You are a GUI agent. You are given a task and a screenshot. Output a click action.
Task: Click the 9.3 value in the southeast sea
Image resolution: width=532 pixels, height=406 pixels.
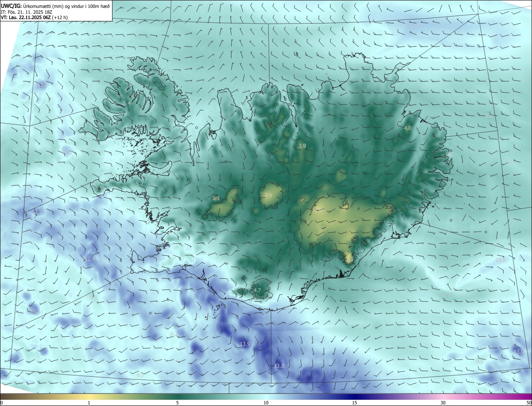point(480,362)
